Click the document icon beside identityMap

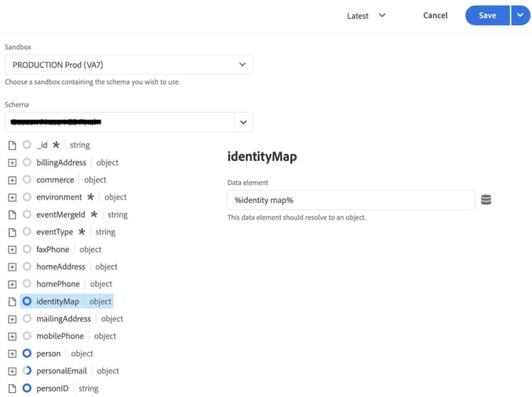point(12,302)
